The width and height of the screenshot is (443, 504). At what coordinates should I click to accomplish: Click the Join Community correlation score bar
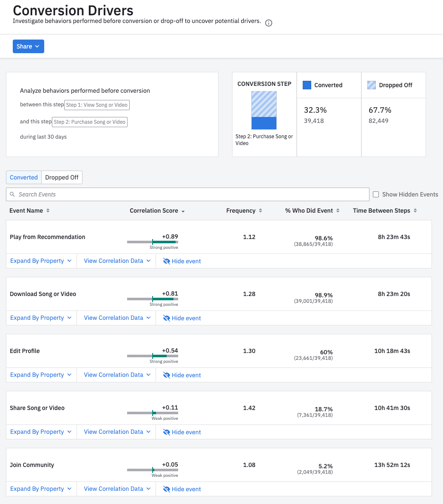tap(153, 470)
